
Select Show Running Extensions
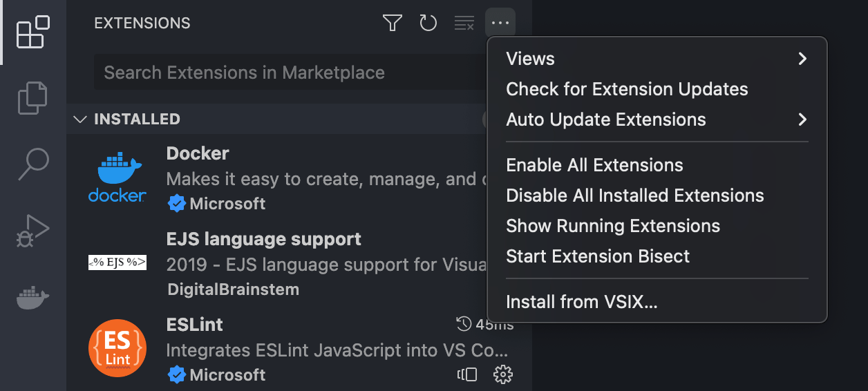pos(613,226)
